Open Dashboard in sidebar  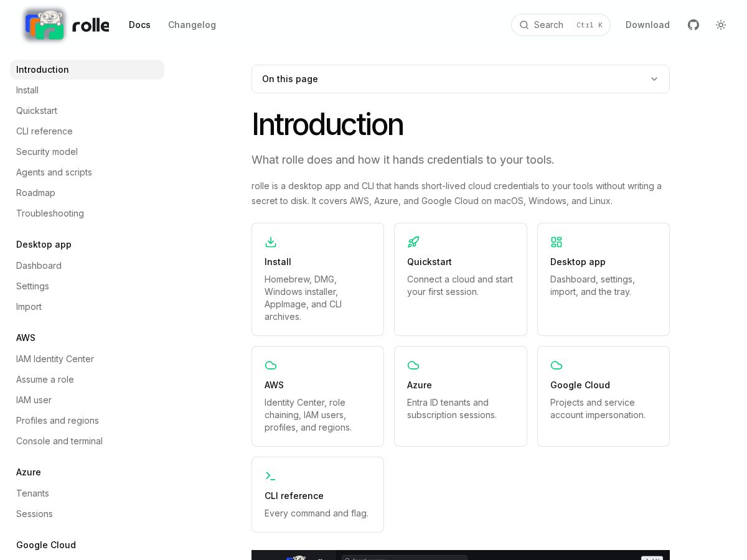pos(87,266)
